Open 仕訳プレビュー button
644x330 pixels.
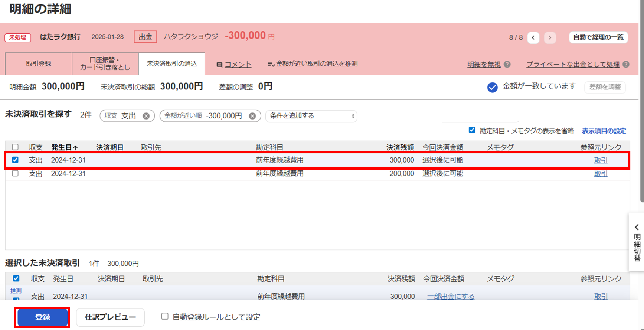[110, 317]
